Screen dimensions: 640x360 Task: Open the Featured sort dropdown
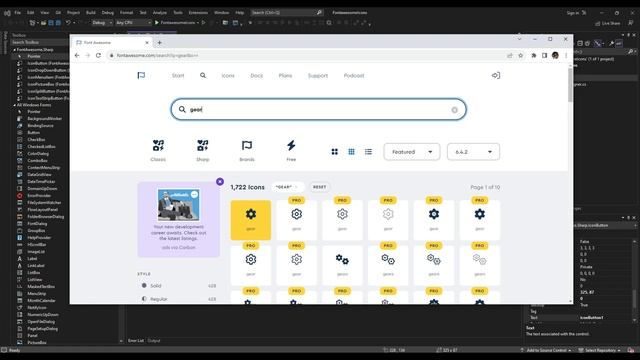click(412, 152)
